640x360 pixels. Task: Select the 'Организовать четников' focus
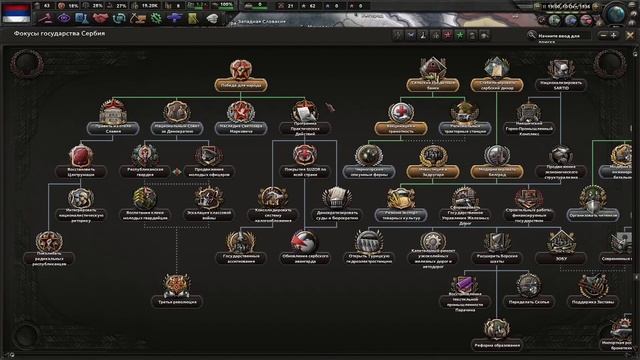593,205
